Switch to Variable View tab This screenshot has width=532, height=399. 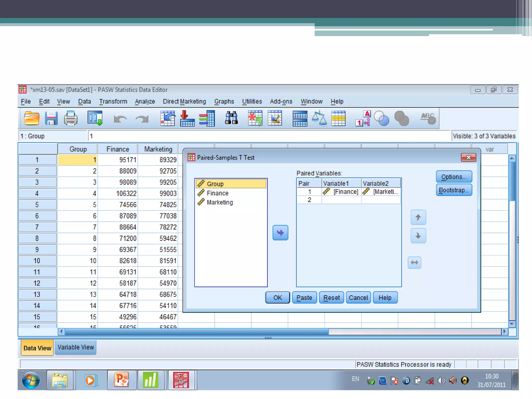[76, 347]
